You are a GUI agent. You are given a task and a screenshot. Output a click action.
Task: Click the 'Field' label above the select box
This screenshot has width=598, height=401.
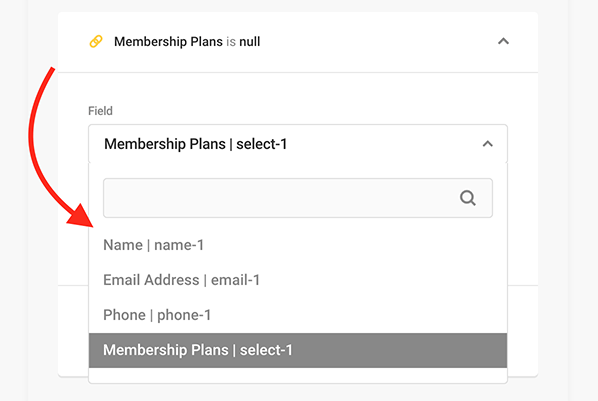(100, 111)
